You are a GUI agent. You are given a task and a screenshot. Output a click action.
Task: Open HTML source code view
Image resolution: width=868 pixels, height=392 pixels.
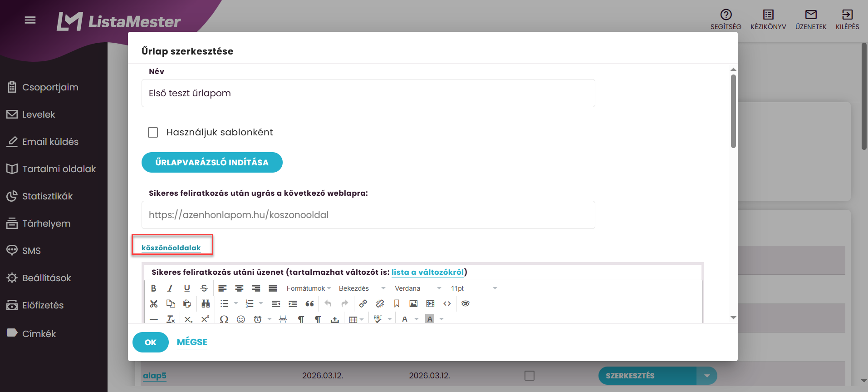pyautogui.click(x=447, y=304)
